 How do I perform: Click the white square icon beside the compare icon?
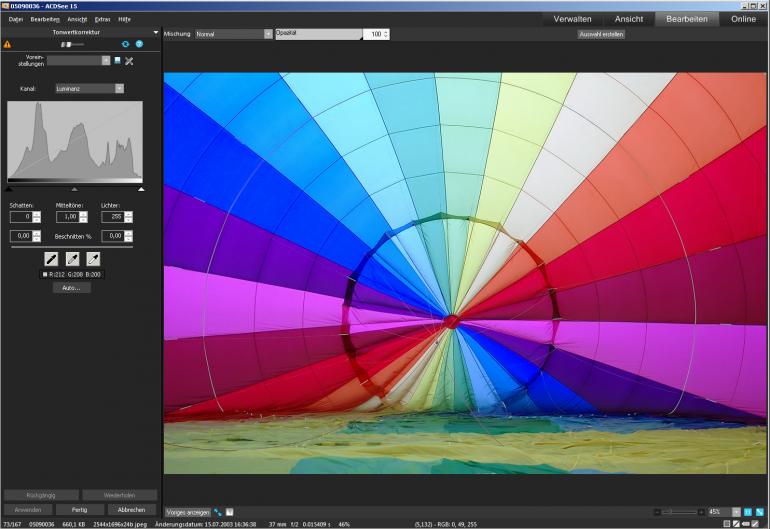pyautogui.click(x=229, y=512)
